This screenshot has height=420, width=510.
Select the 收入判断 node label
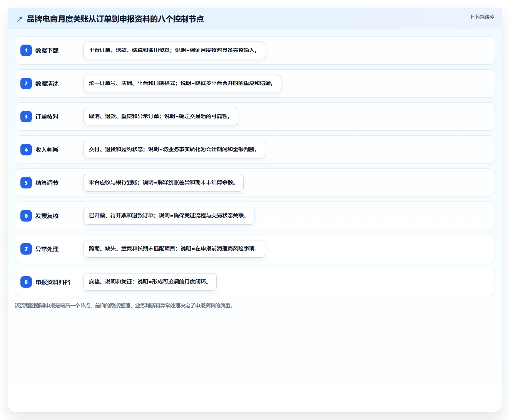pos(47,150)
